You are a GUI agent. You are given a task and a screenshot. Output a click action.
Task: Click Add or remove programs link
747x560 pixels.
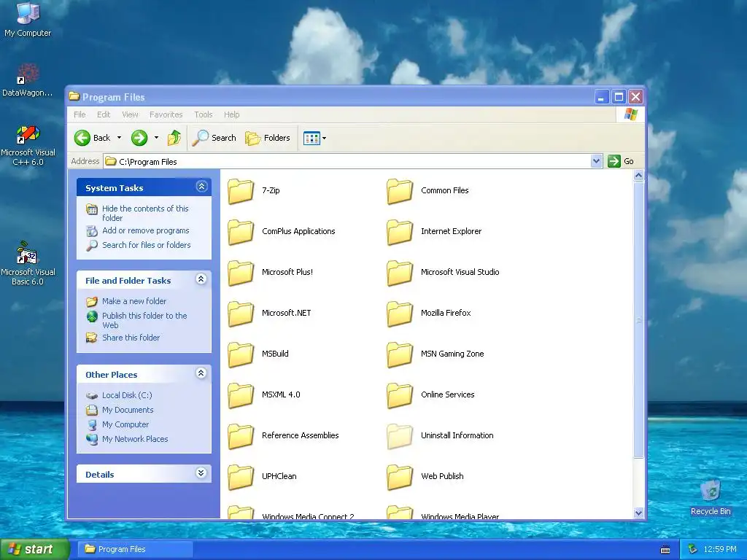pyautogui.click(x=146, y=230)
